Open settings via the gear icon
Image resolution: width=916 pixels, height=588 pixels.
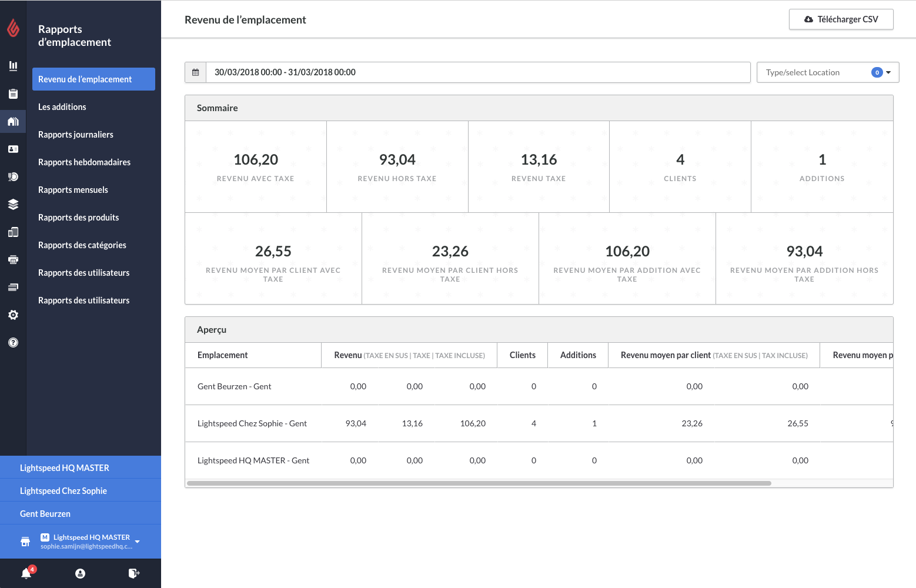pyautogui.click(x=13, y=315)
